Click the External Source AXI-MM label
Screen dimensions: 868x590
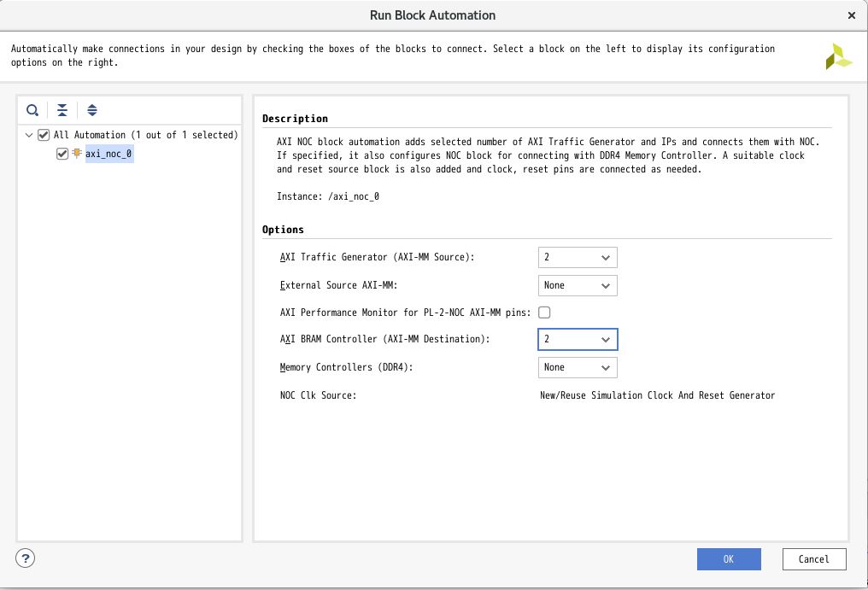click(x=339, y=285)
